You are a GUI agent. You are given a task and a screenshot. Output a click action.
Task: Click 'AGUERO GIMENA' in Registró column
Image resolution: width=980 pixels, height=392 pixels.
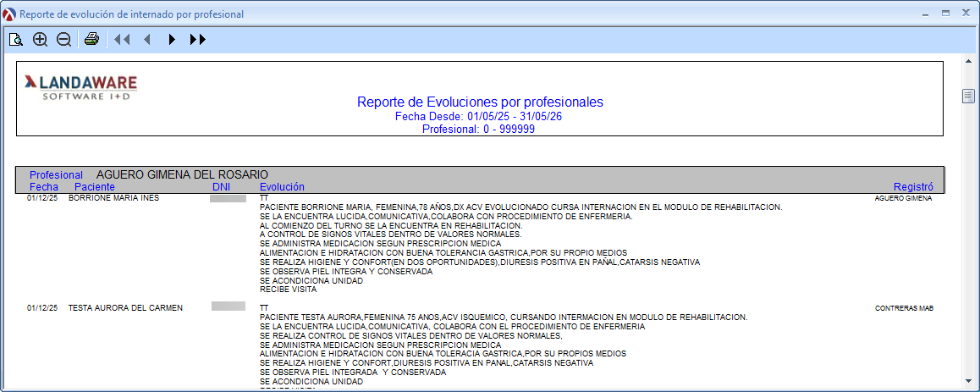point(903,198)
